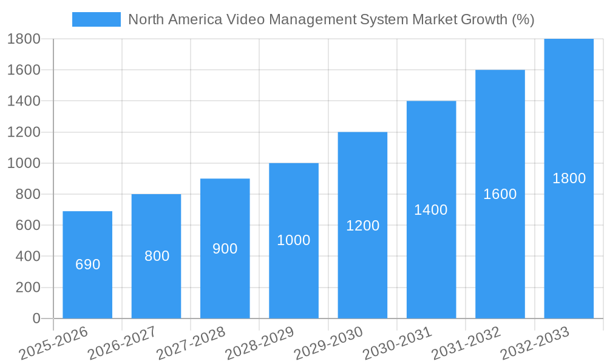Click x-axis label 2029-2030

[x=329, y=343]
